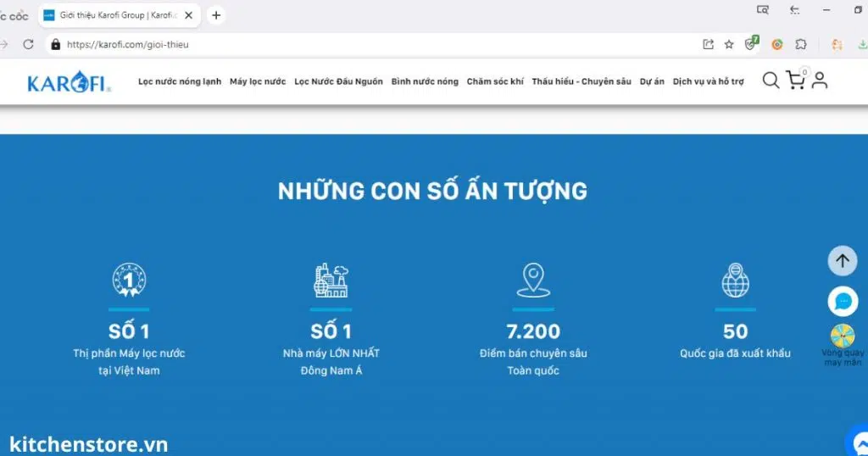Click the back-arrow icon in title bar
This screenshot has width=868, height=456.
pos(794,10)
